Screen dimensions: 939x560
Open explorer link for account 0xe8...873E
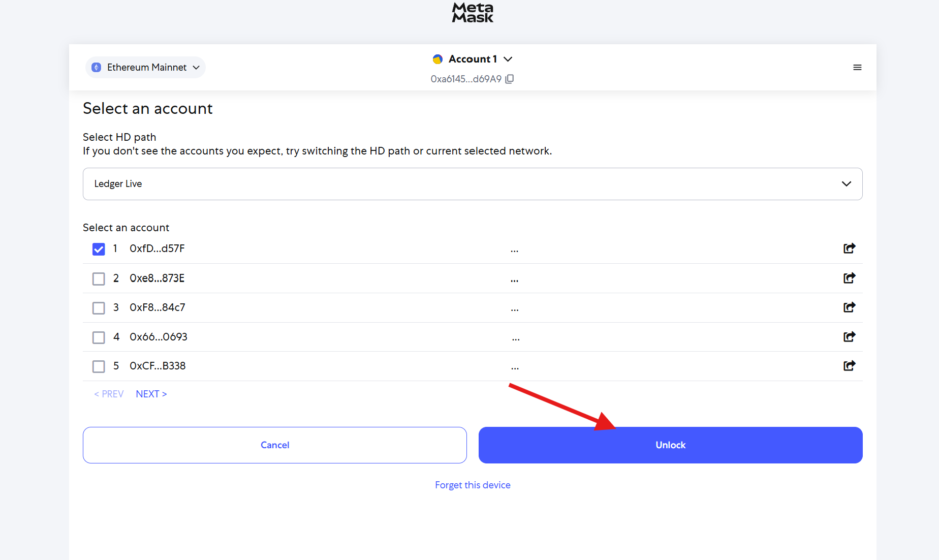849,278
